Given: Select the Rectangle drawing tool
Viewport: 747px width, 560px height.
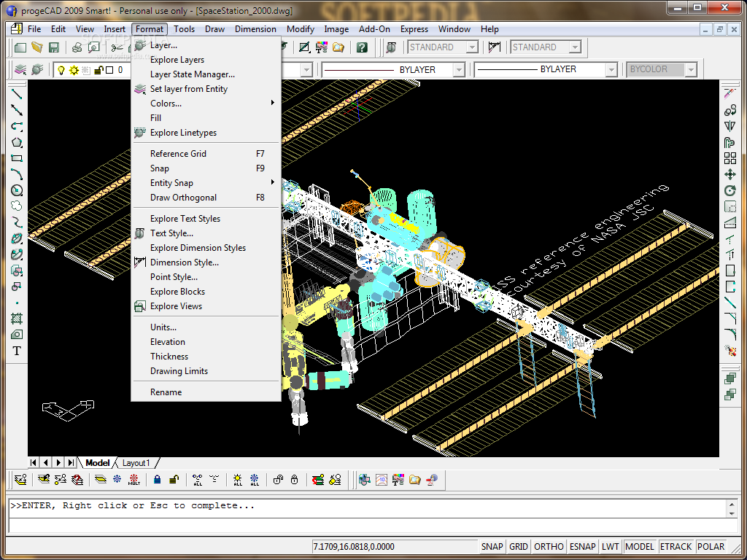Looking at the screenshot, I should [17, 158].
